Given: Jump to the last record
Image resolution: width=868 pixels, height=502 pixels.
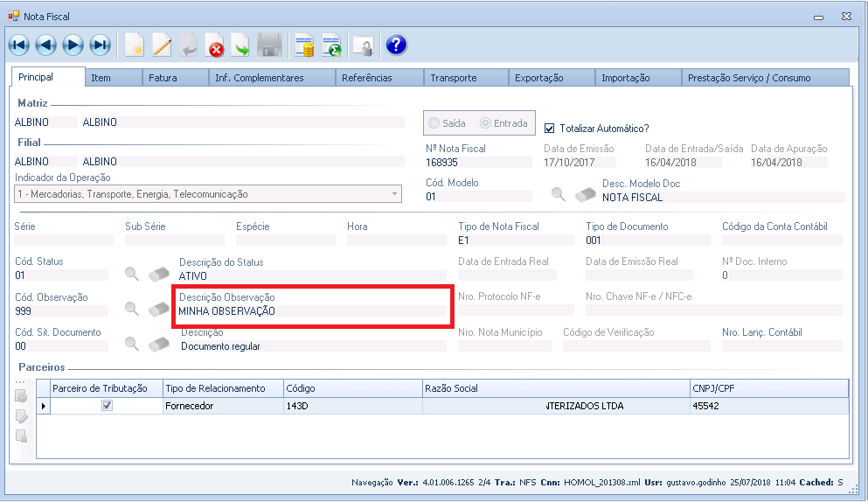Looking at the screenshot, I should click(100, 45).
